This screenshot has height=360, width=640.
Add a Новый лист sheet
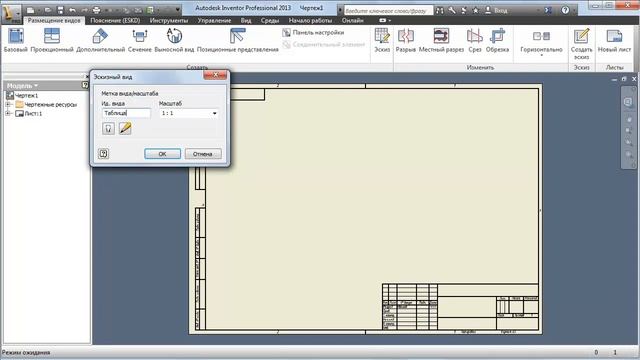614,40
